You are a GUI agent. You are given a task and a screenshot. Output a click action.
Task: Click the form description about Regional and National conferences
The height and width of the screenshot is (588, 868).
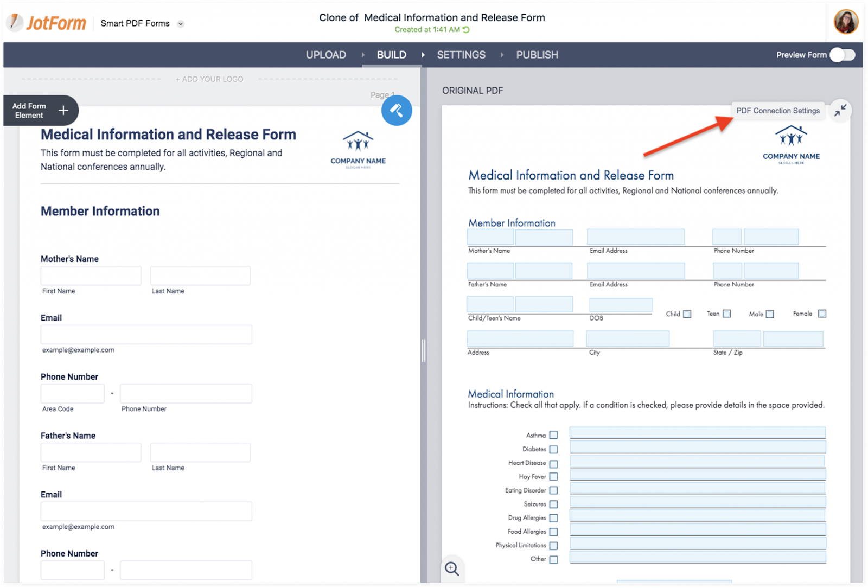coord(162,159)
